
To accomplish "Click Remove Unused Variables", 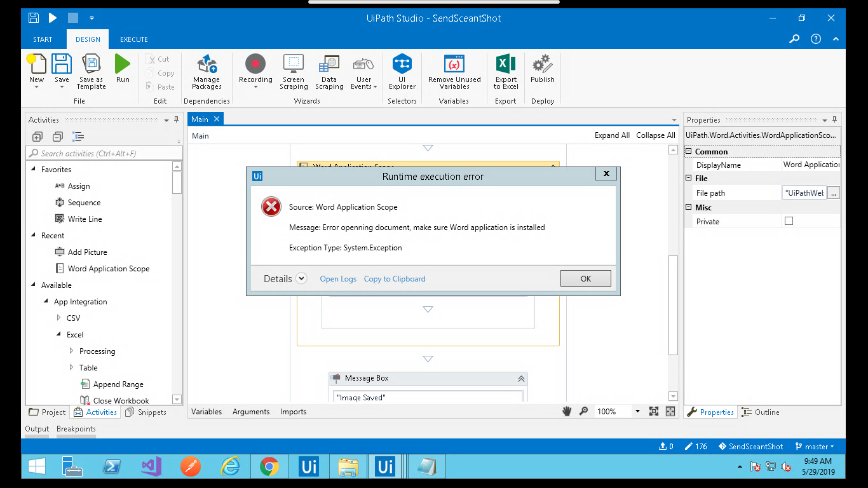I will pyautogui.click(x=454, y=72).
